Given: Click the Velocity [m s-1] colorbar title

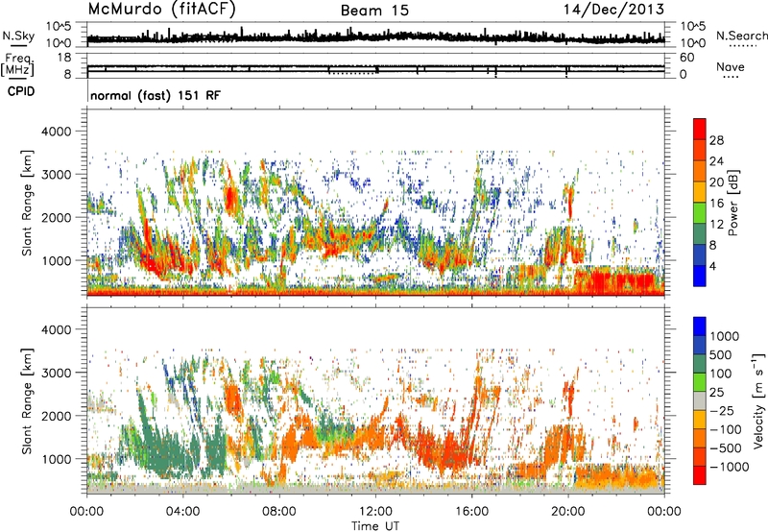Looking at the screenshot, I should [x=758, y=400].
